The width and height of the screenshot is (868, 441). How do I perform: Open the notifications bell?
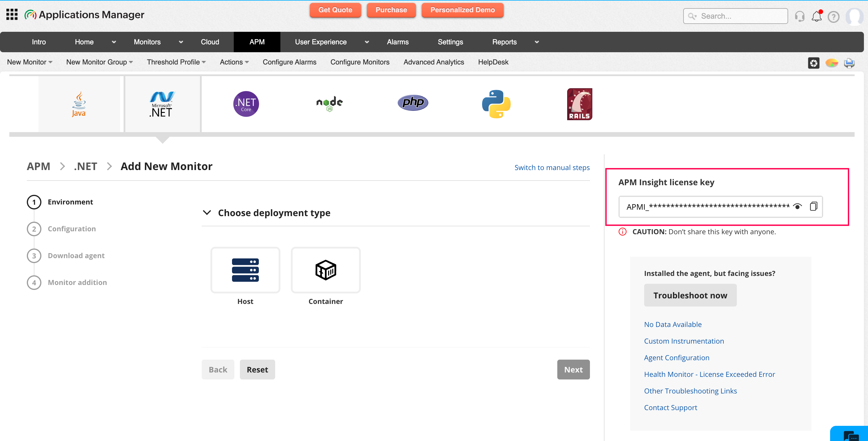(x=816, y=16)
